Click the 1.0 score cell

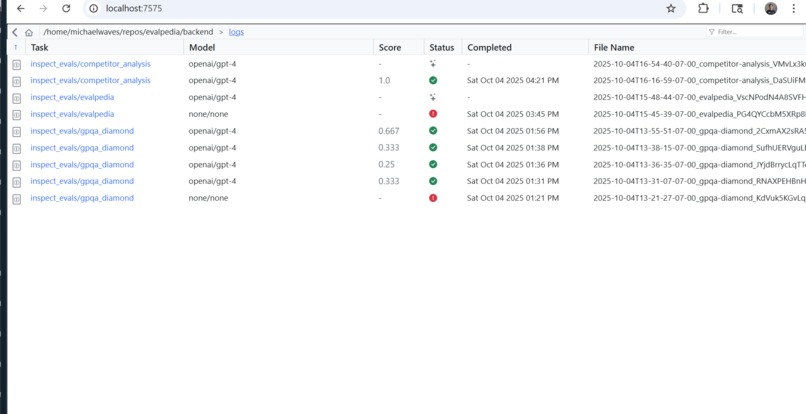tap(384, 80)
